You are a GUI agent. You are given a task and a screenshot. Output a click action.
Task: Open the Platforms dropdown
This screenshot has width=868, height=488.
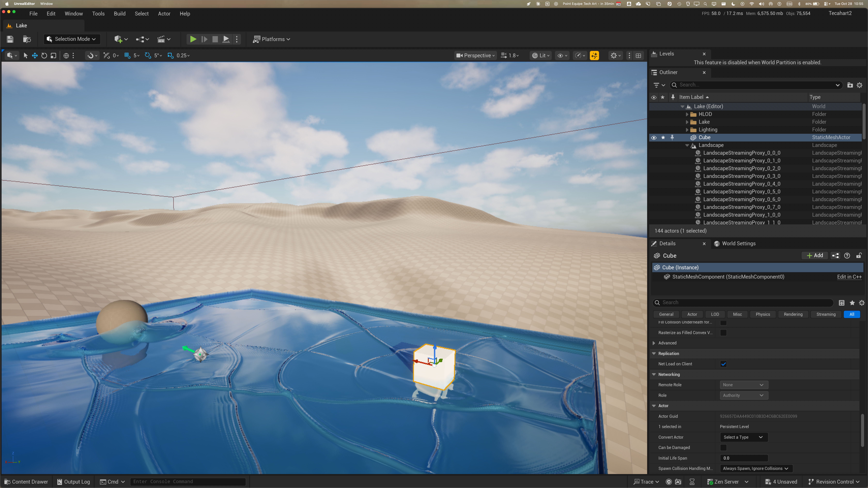click(272, 39)
